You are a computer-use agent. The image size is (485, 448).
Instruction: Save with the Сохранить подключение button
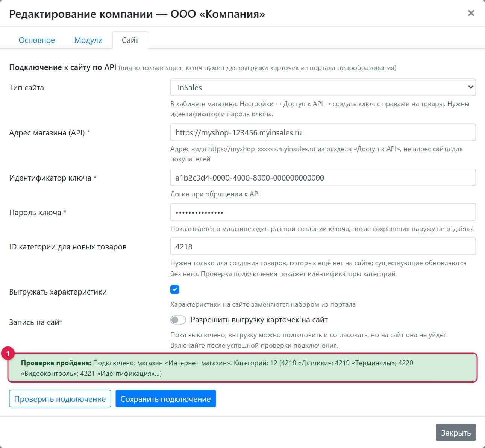click(165, 399)
